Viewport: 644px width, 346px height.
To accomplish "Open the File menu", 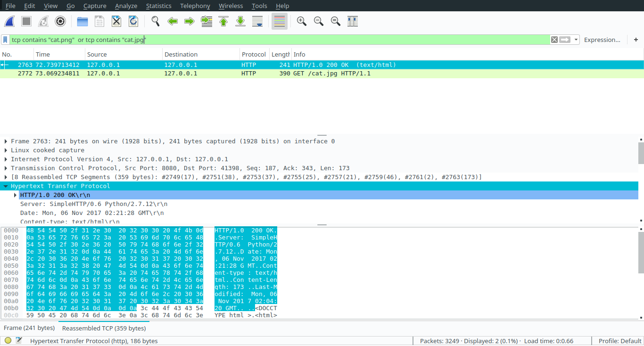I will click(10, 6).
